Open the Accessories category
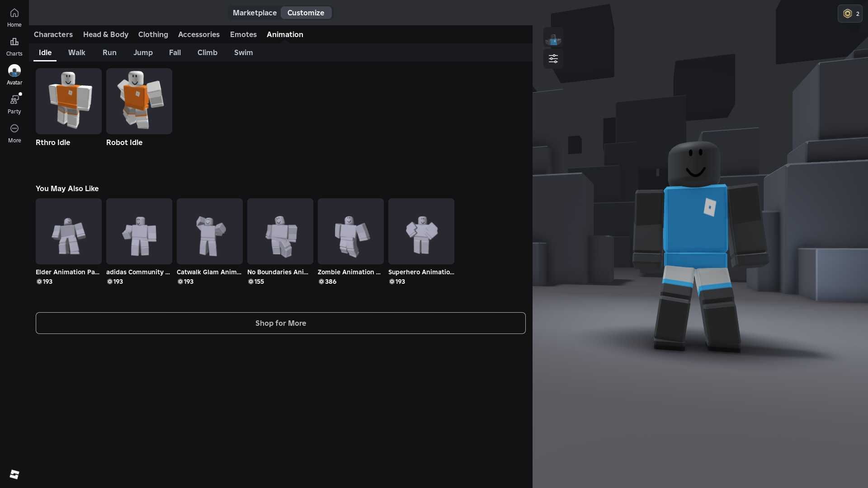 [199, 34]
